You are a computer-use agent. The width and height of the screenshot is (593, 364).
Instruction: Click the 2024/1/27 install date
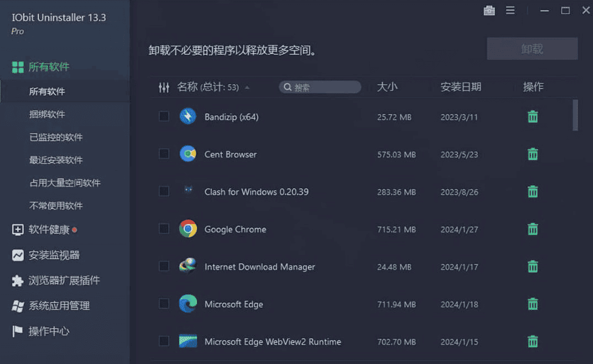point(459,229)
